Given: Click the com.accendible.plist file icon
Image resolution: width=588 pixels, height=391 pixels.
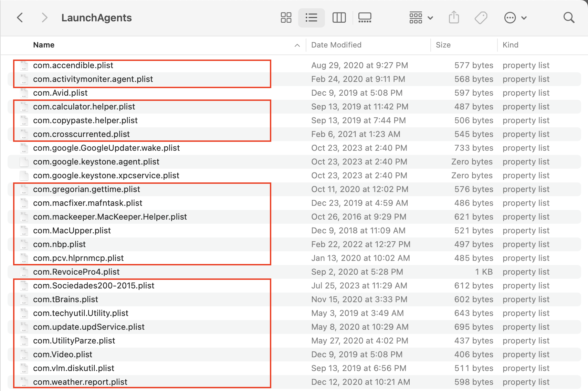Looking at the screenshot, I should tap(24, 65).
